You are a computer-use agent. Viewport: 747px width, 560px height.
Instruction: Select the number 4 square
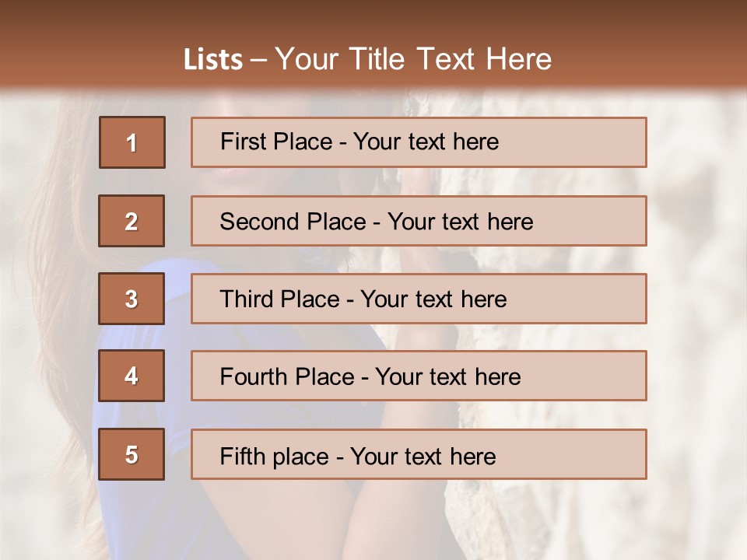click(132, 376)
